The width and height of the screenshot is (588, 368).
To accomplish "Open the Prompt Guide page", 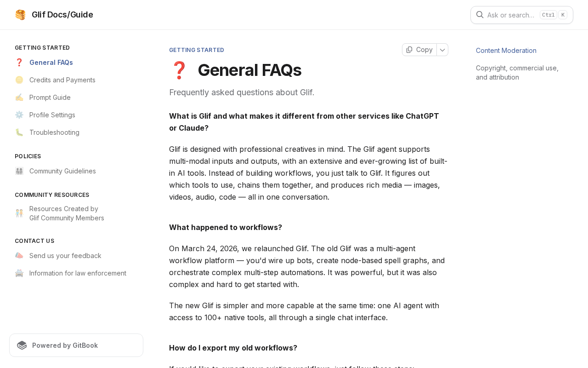I will pos(50,98).
